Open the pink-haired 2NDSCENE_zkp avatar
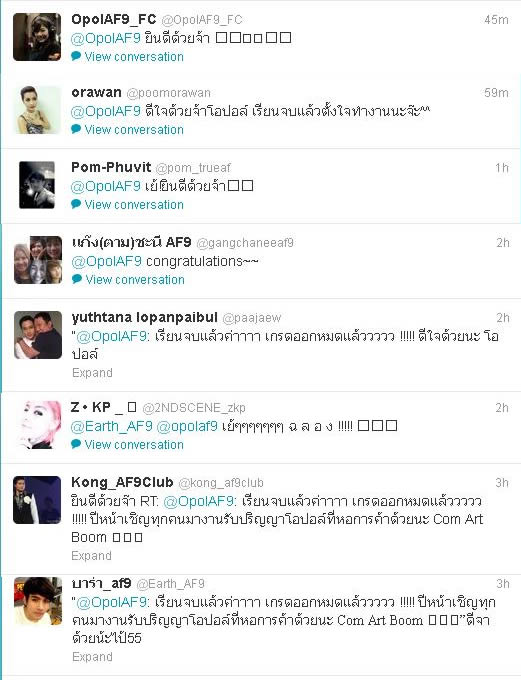 point(40,425)
